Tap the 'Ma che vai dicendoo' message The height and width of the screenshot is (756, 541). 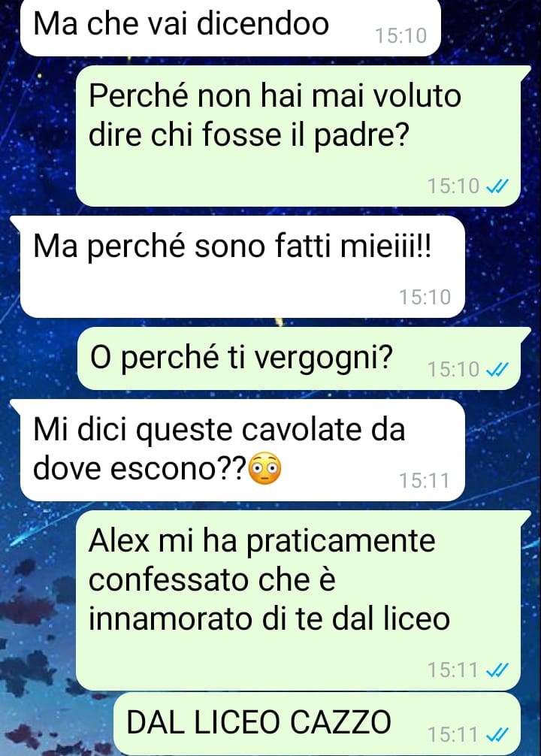(x=231, y=27)
